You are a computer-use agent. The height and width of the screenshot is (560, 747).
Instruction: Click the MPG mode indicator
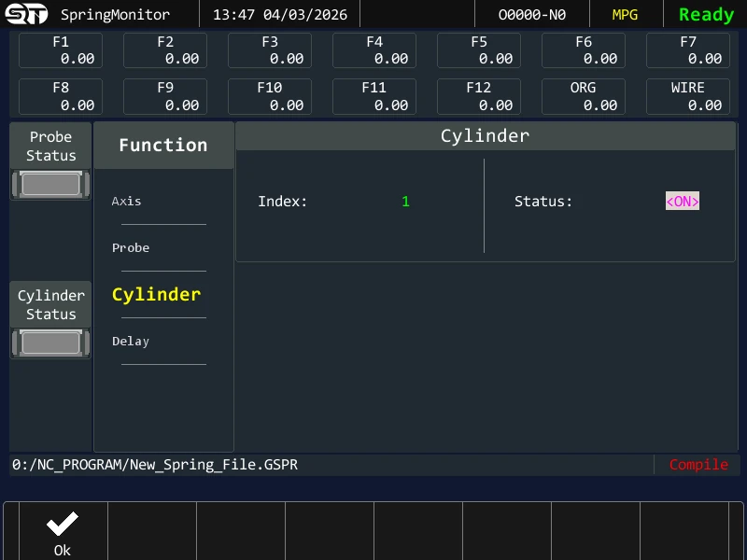pos(625,15)
